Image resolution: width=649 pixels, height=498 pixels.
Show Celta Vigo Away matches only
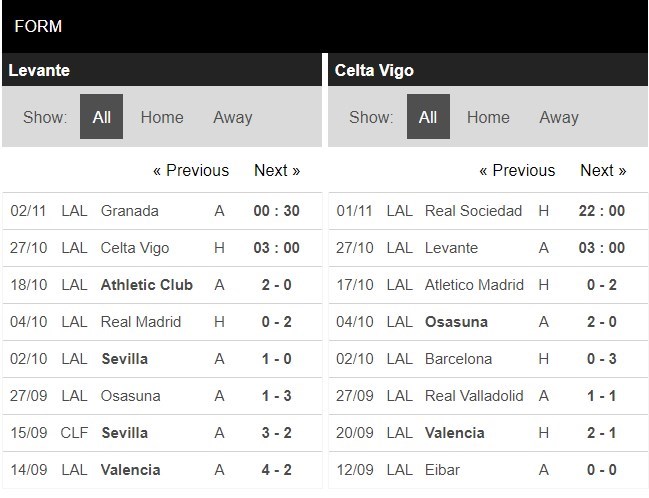[x=558, y=117]
